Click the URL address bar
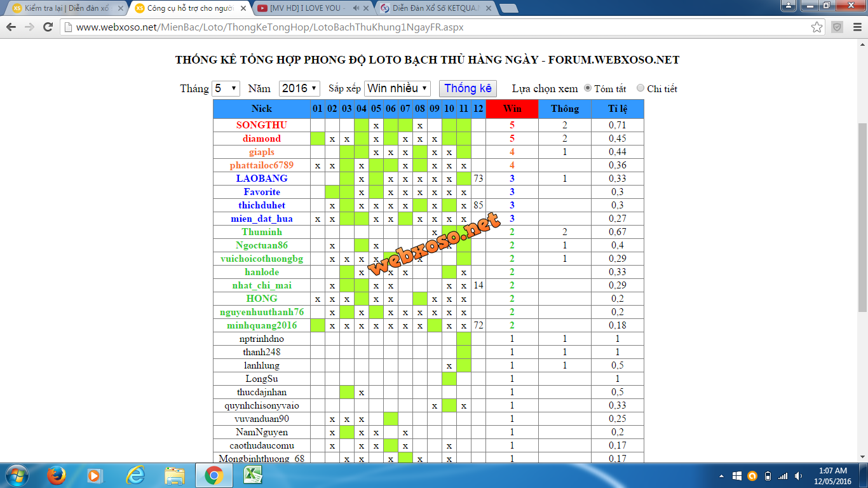The height and width of the screenshot is (488, 868). [438, 27]
